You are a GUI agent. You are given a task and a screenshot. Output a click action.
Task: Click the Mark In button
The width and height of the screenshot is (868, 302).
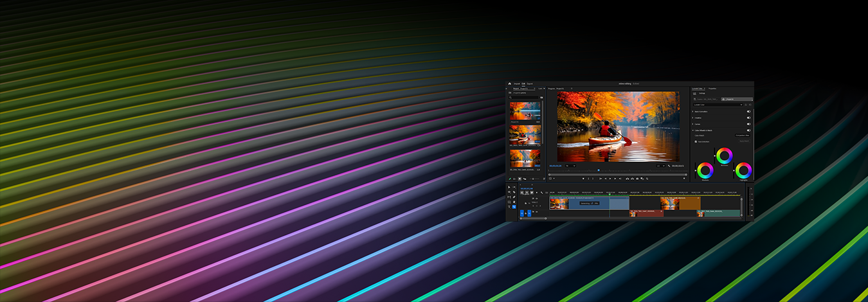(x=588, y=179)
